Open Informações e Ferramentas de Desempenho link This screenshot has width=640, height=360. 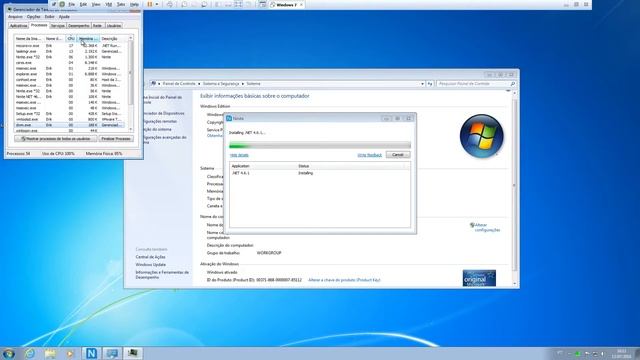162,275
